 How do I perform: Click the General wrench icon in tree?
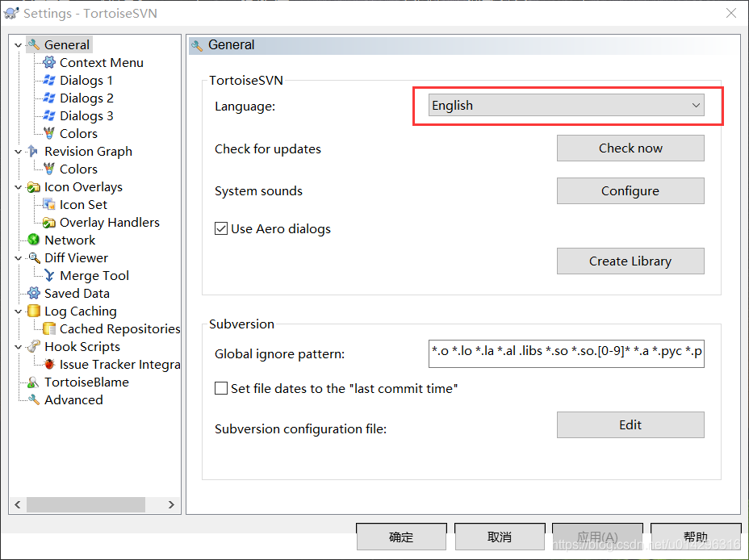33,45
